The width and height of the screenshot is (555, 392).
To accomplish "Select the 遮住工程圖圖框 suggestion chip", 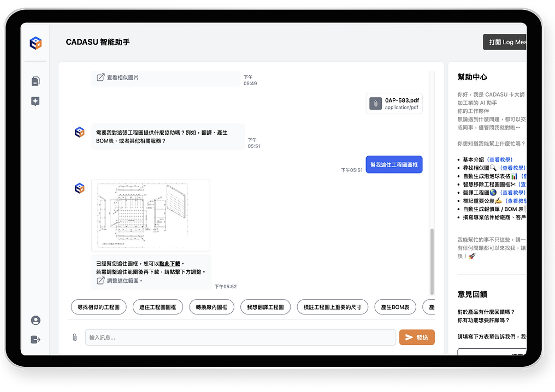I will pyautogui.click(x=158, y=307).
